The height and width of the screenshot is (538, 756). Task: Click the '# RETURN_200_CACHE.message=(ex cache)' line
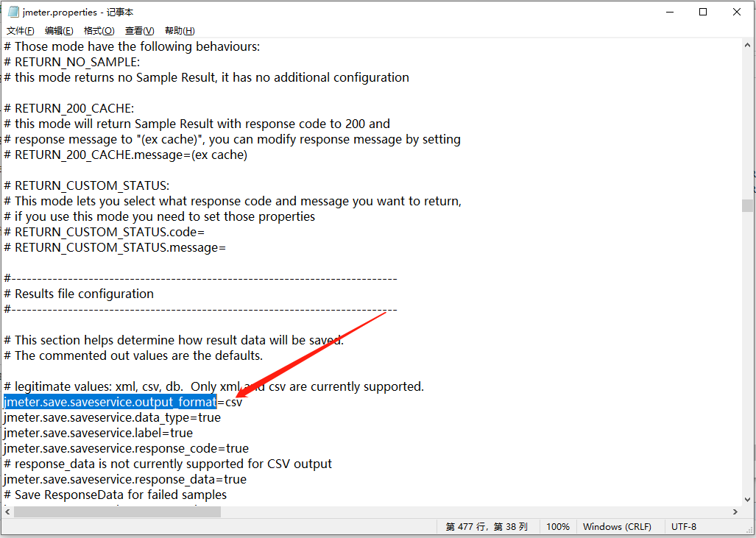click(125, 155)
